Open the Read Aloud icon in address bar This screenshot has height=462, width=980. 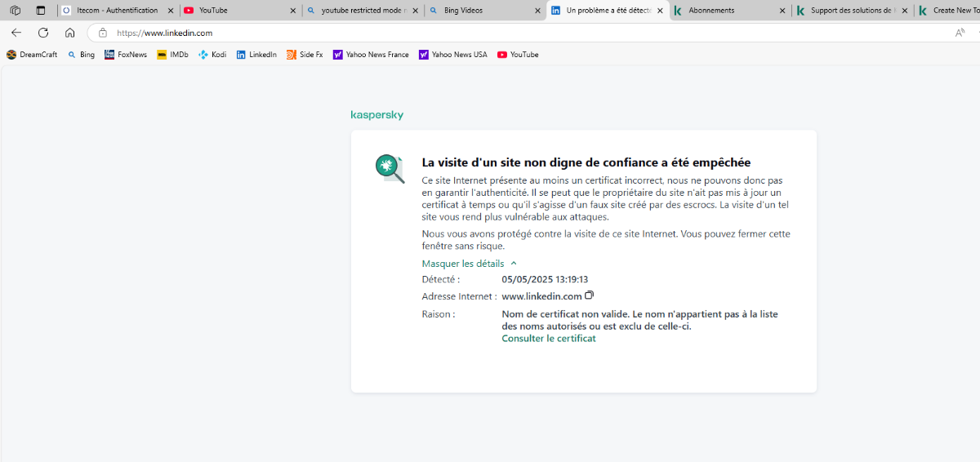[960, 33]
